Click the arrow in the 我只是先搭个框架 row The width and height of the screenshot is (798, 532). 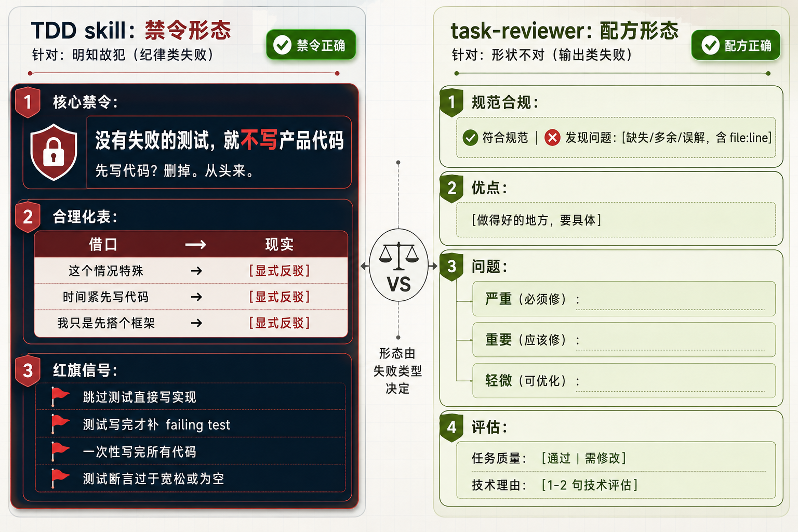[x=196, y=323]
